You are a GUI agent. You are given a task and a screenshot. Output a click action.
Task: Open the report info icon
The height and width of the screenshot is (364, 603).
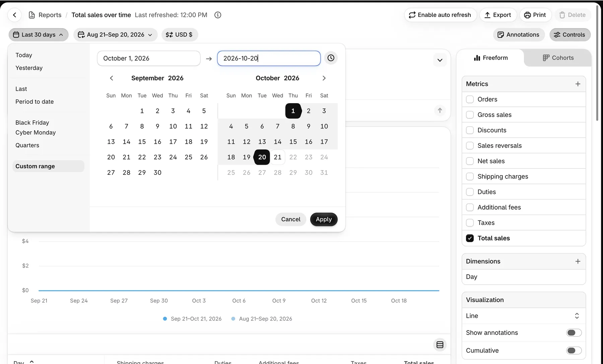218,15
